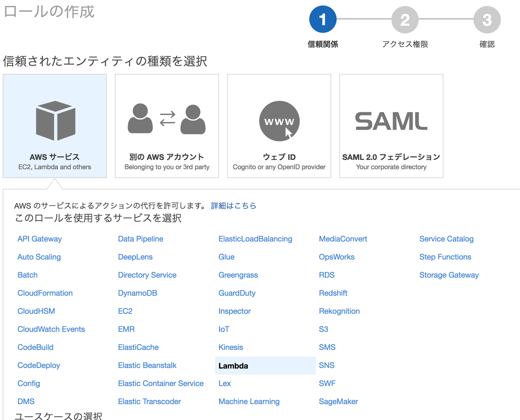
Task: Choose the RDS service
Action: 327,275
